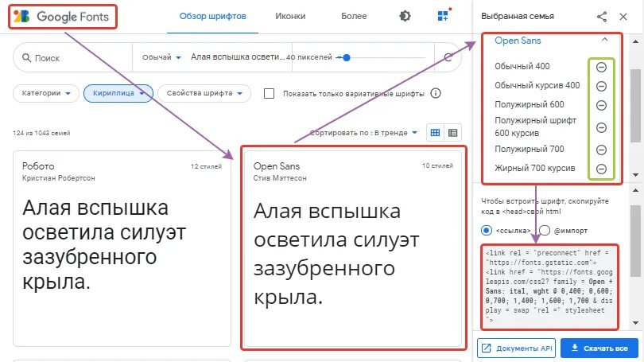
Task: Click the embed link code block
Action: click(x=550, y=286)
